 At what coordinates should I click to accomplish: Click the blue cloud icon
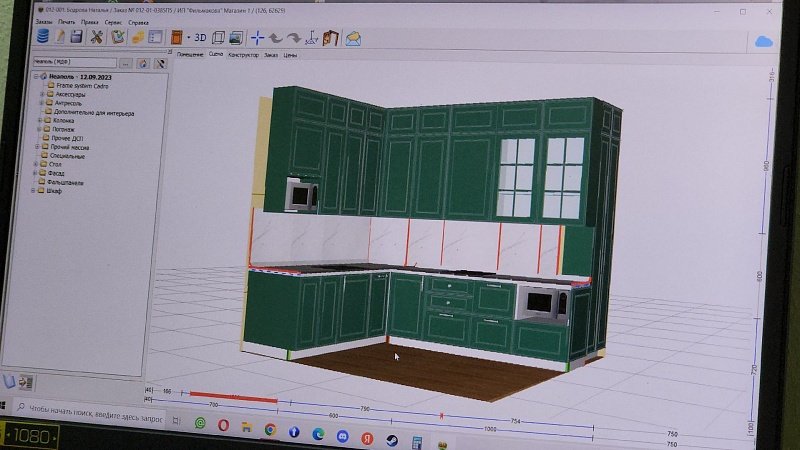[765, 41]
